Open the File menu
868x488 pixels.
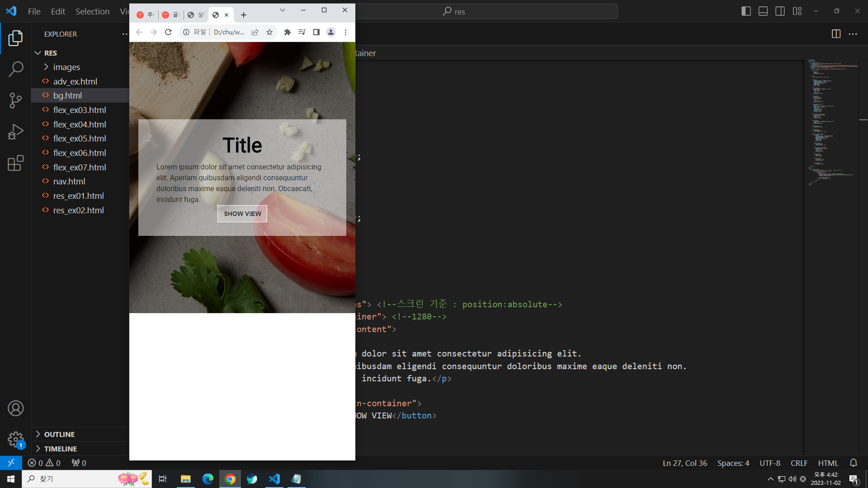(34, 11)
